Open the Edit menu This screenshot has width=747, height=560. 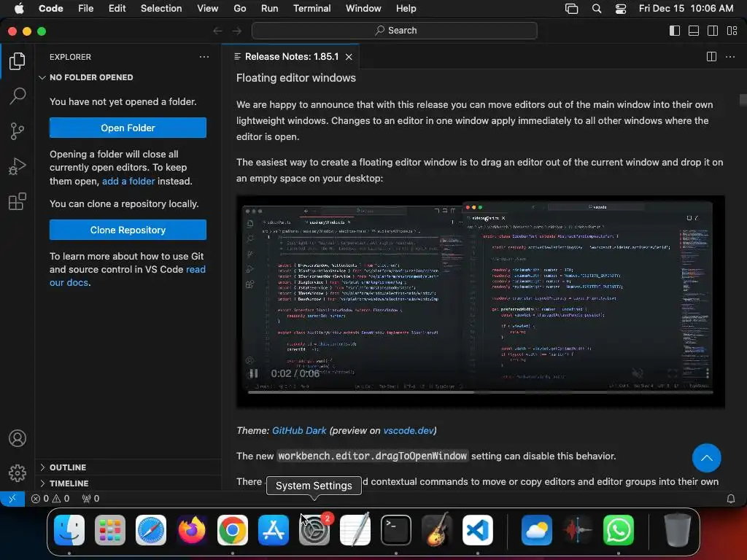(x=117, y=8)
